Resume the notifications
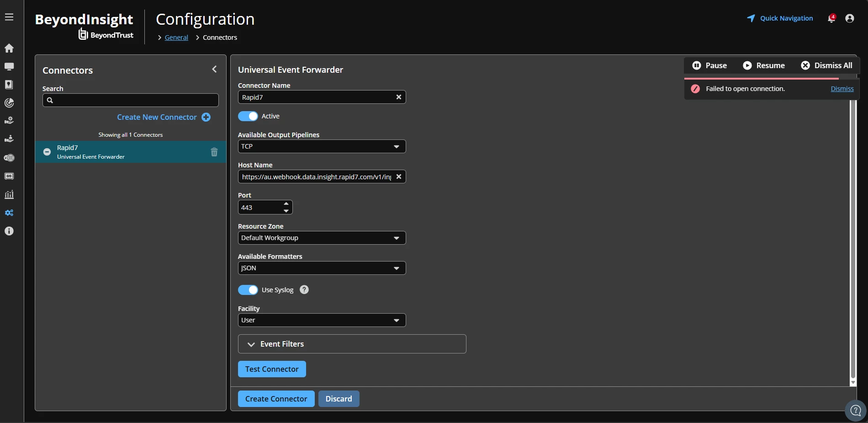 click(764, 65)
